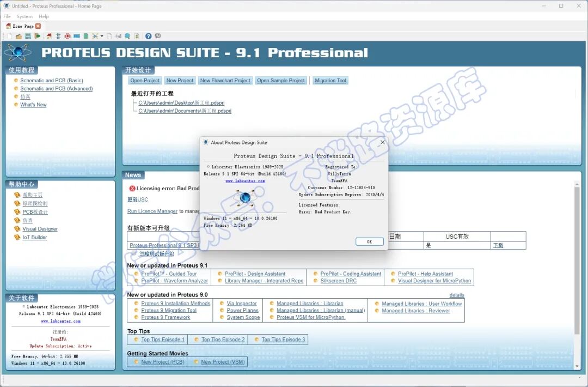Click the blue speech bubble toolbar icon
The height and width of the screenshot is (387, 588).
[x=127, y=36]
